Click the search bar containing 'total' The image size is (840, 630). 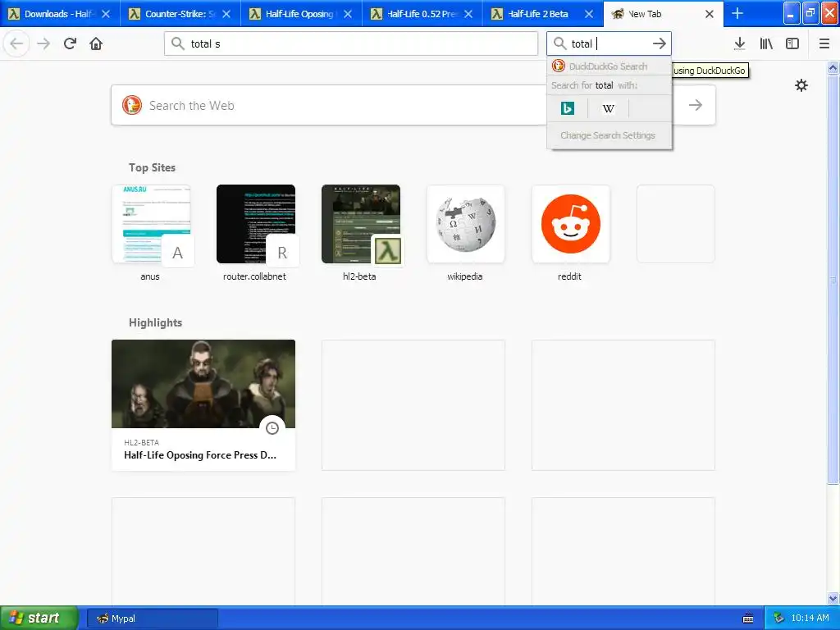tap(609, 43)
